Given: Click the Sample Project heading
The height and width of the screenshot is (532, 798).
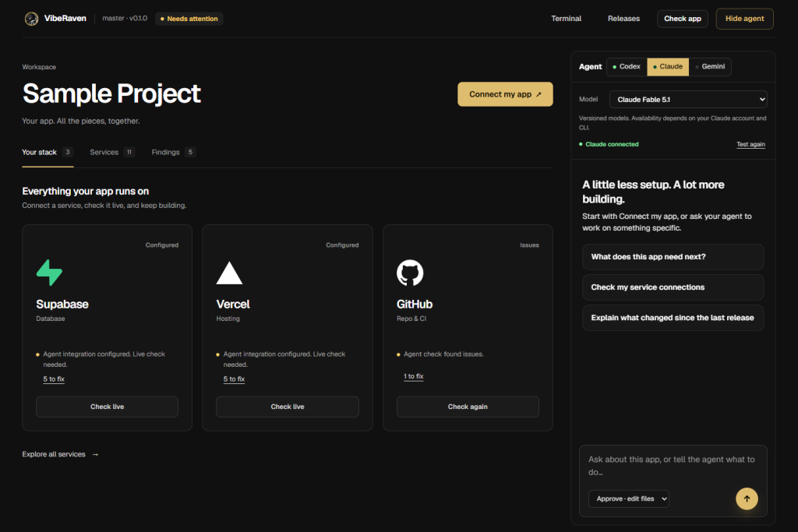Looking at the screenshot, I should pos(111,93).
